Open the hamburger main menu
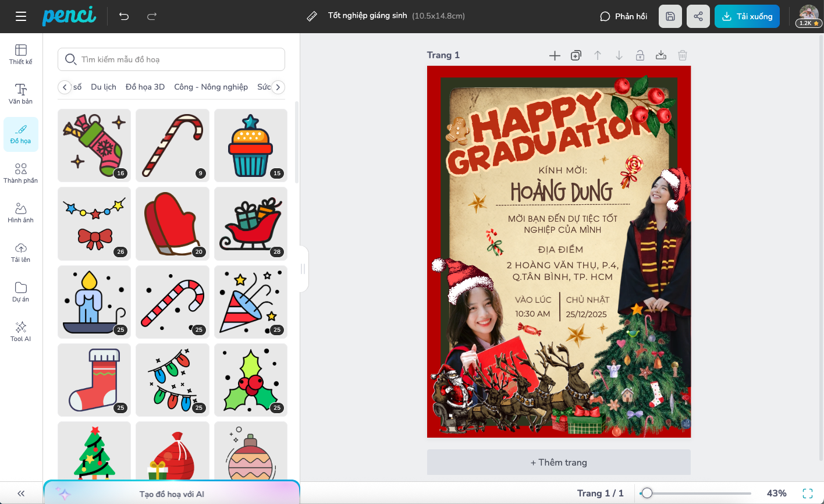Screen dimensions: 824x504 (x=21, y=16)
